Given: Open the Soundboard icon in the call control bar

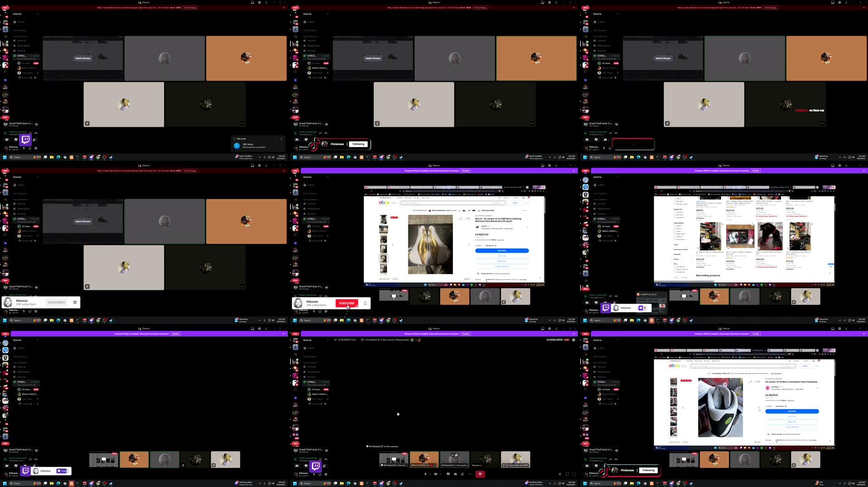Looking at the screenshot, I should (463, 474).
